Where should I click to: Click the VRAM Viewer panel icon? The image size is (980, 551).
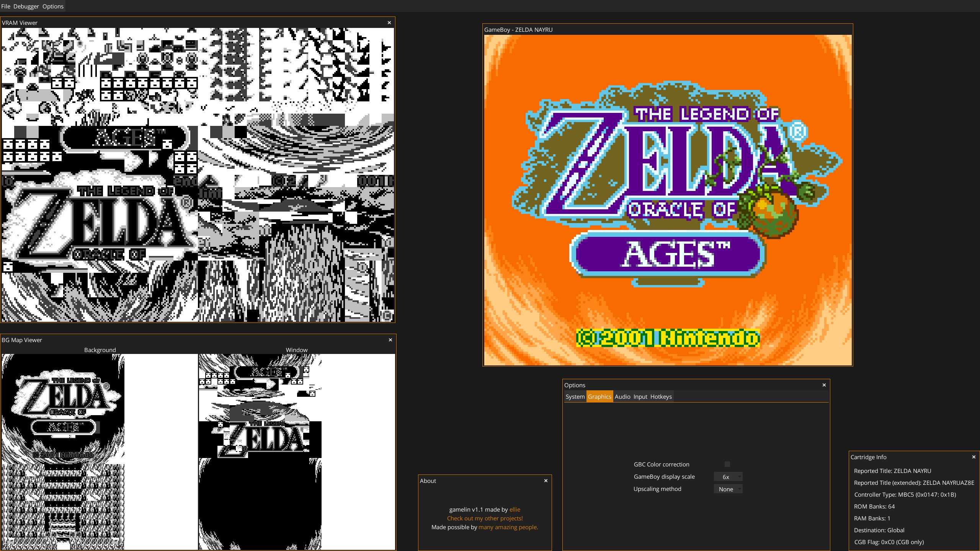[389, 23]
